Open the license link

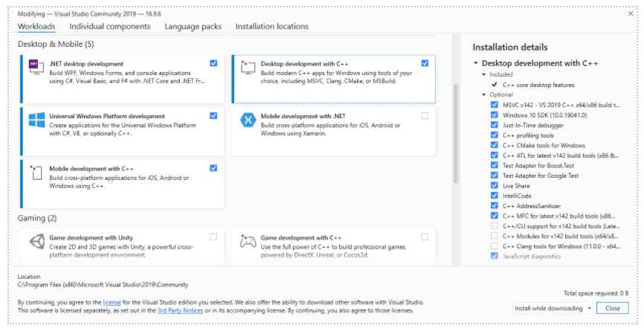pyautogui.click(x=112, y=303)
